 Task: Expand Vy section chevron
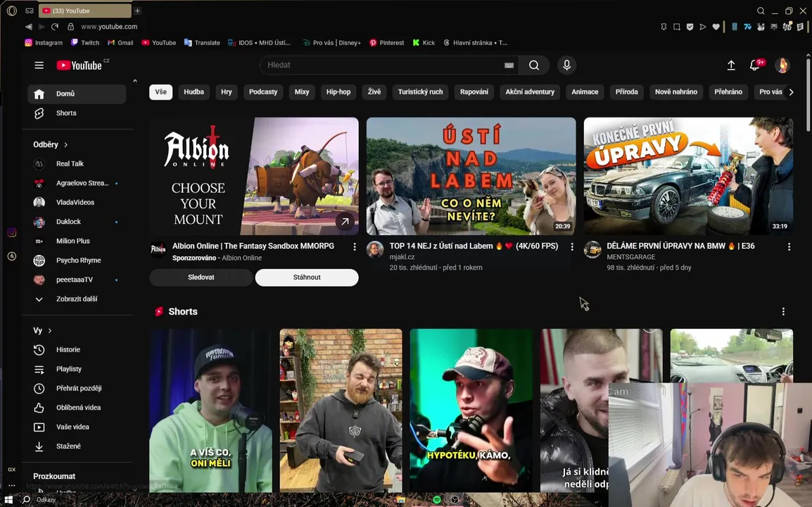point(50,331)
